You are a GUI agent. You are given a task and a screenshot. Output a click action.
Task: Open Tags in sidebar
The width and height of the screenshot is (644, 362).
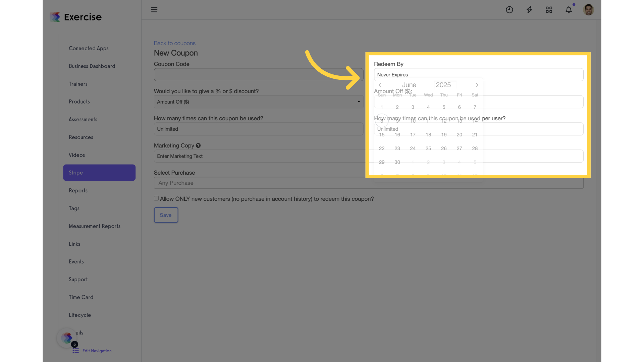coord(74,208)
